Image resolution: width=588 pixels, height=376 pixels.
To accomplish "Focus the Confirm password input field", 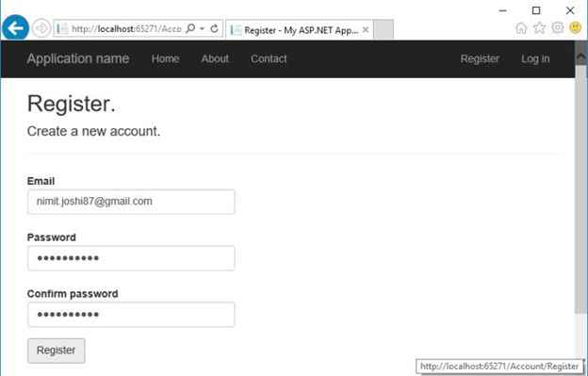I will point(131,314).
